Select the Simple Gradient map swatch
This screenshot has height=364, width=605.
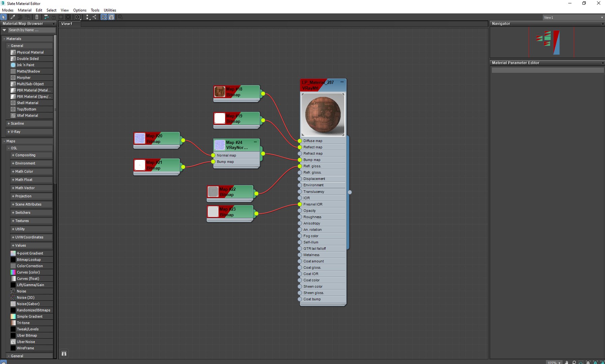click(13, 316)
